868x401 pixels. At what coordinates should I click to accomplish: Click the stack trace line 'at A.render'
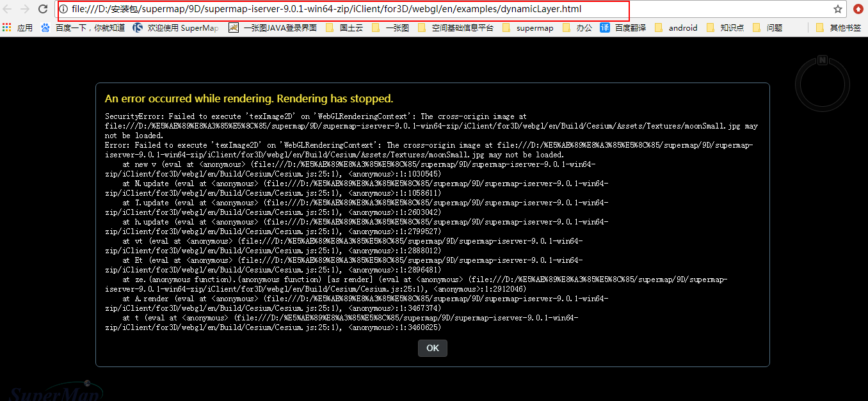pyautogui.click(x=357, y=303)
